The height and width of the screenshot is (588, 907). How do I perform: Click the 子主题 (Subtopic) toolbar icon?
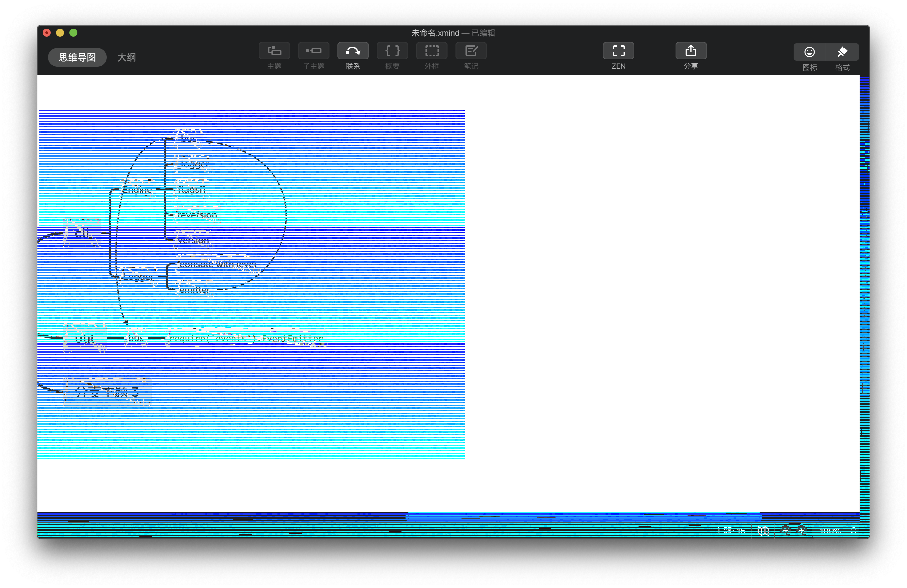point(313,51)
